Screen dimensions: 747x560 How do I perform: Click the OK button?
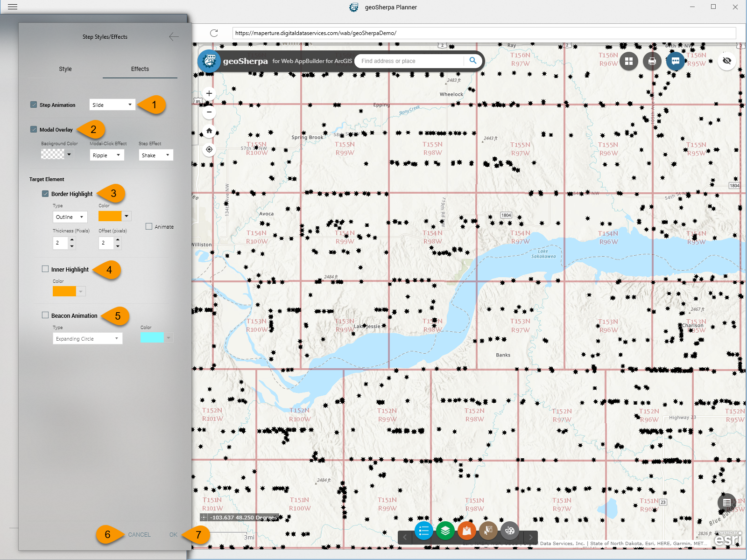(x=173, y=535)
